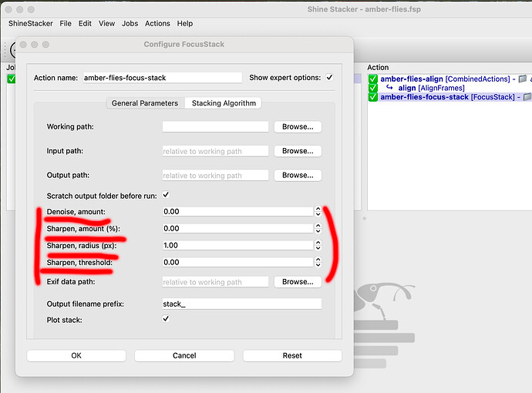Click green checkmark beside amber-flies-focus-stack action
Image resolution: width=532 pixels, height=393 pixels.
(x=372, y=97)
